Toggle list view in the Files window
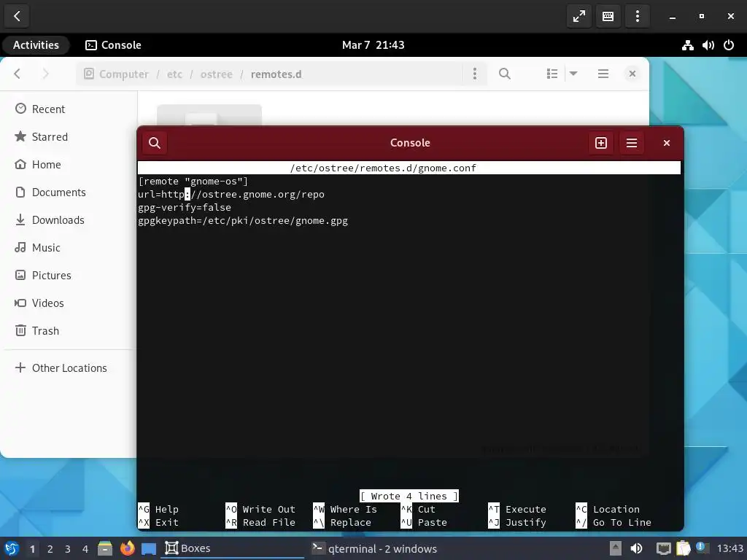Viewport: 747px width, 560px height. tap(552, 74)
